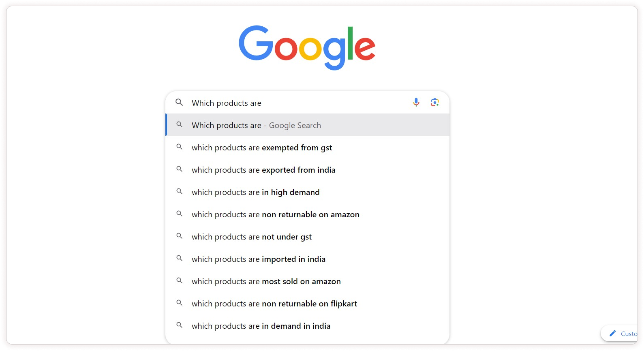Click magnifier icon beside 'exempted from gst'
Image resolution: width=644 pixels, height=351 pixels.
pyautogui.click(x=179, y=147)
